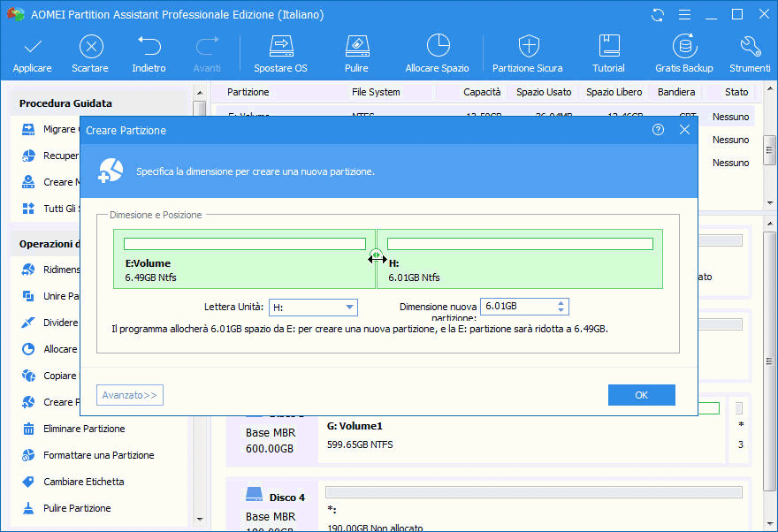Open the Strumenti wrench menu

[751, 46]
